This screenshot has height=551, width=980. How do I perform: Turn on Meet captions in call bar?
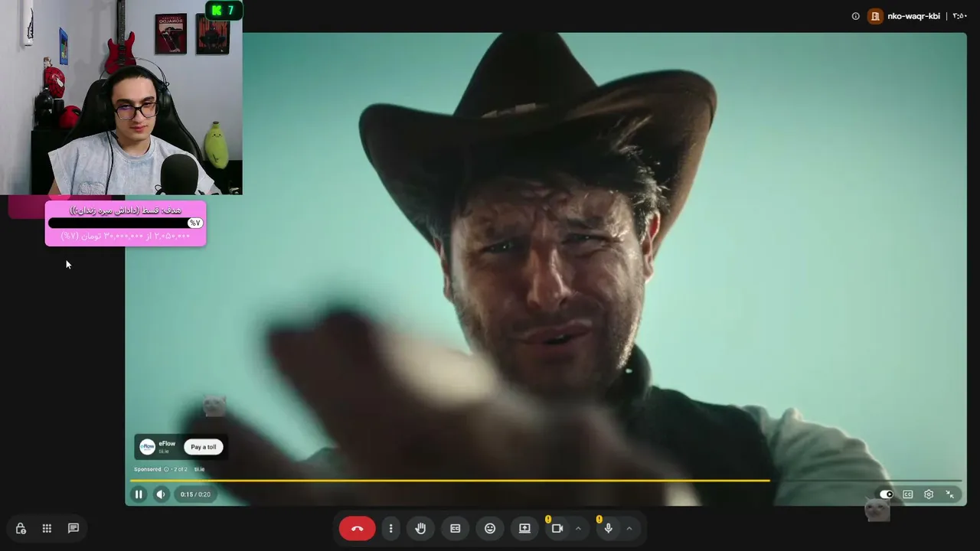pyautogui.click(x=455, y=528)
